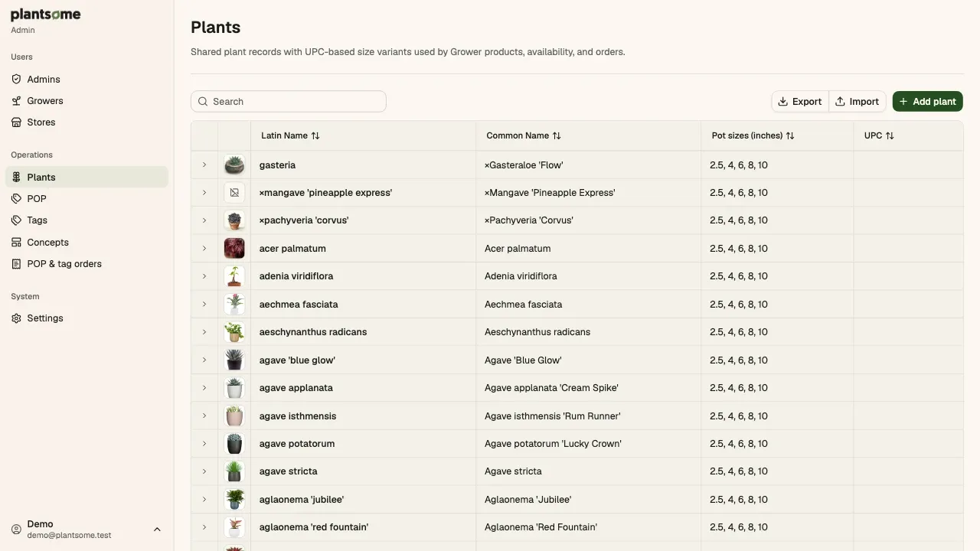
Task: Expand the acer palmatum row
Action: (204, 248)
